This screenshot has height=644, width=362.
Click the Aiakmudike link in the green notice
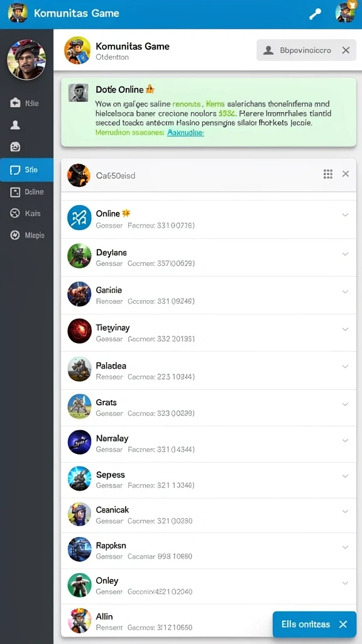pyautogui.click(x=185, y=133)
